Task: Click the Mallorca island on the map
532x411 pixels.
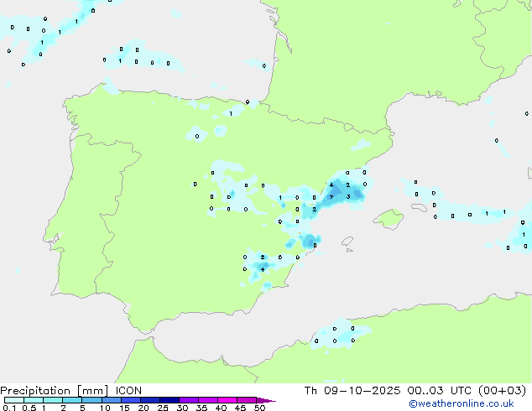Action: [388, 220]
